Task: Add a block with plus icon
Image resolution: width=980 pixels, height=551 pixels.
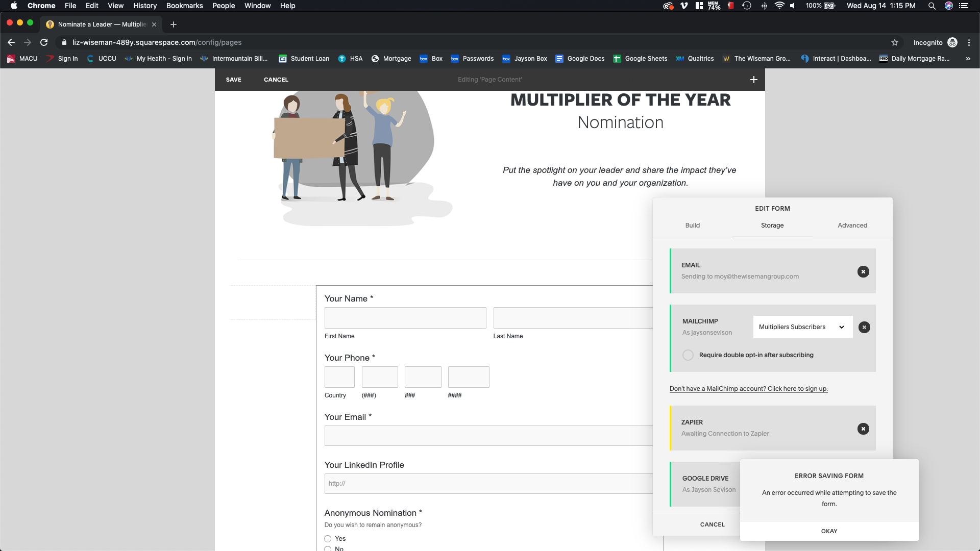Action: tap(753, 80)
